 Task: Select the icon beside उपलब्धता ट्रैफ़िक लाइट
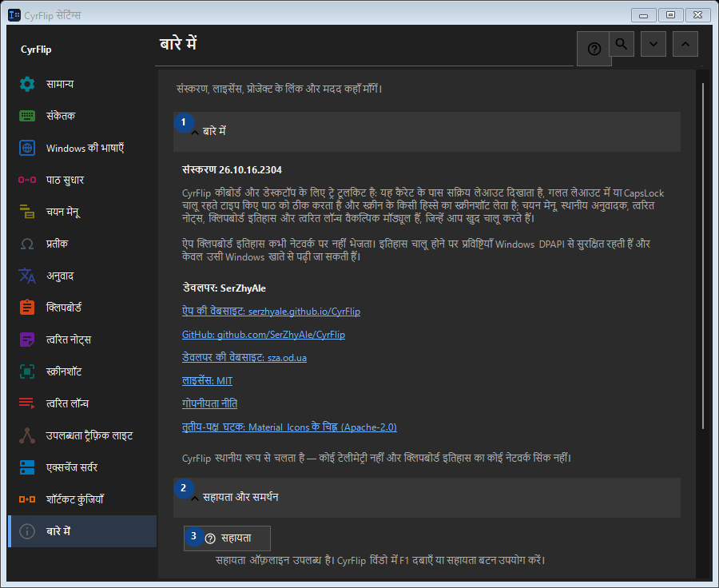tap(27, 435)
